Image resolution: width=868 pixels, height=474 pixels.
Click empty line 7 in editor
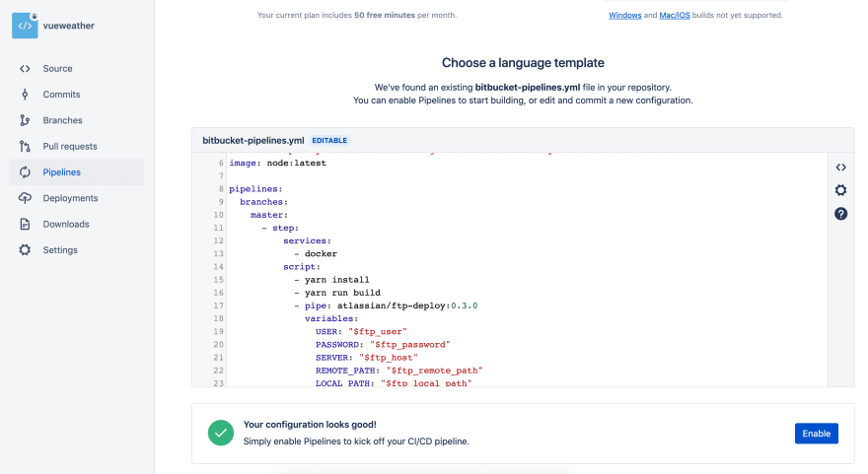[x=526, y=175]
